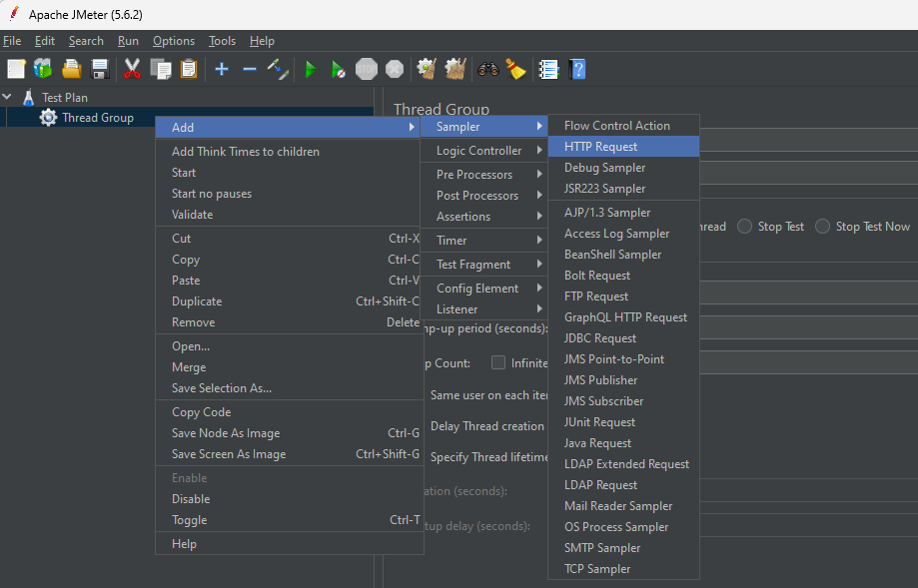The width and height of the screenshot is (918, 588).
Task: Expand the Listener submenu
Action: [484, 309]
